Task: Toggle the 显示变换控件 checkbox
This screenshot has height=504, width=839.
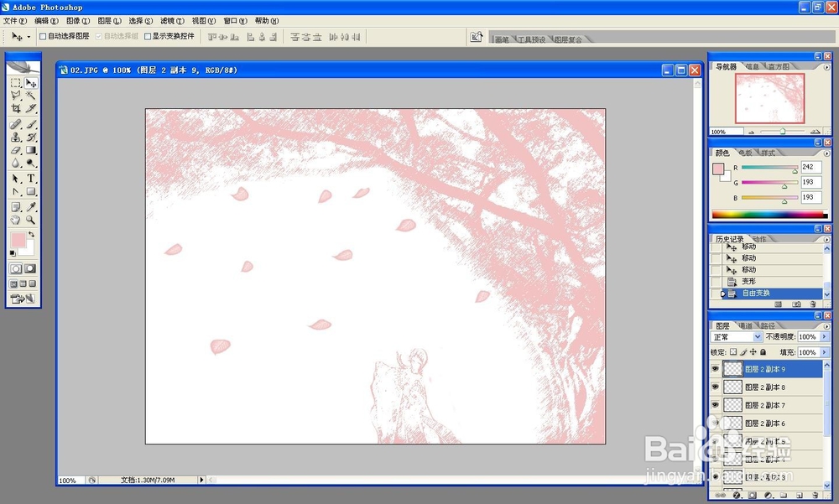Action: pyautogui.click(x=148, y=36)
